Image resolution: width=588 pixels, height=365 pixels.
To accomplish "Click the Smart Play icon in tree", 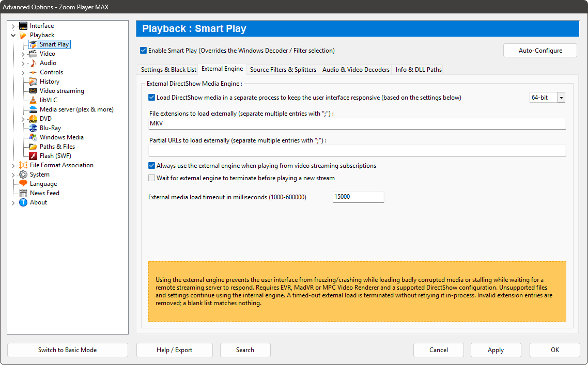I will click(x=33, y=44).
